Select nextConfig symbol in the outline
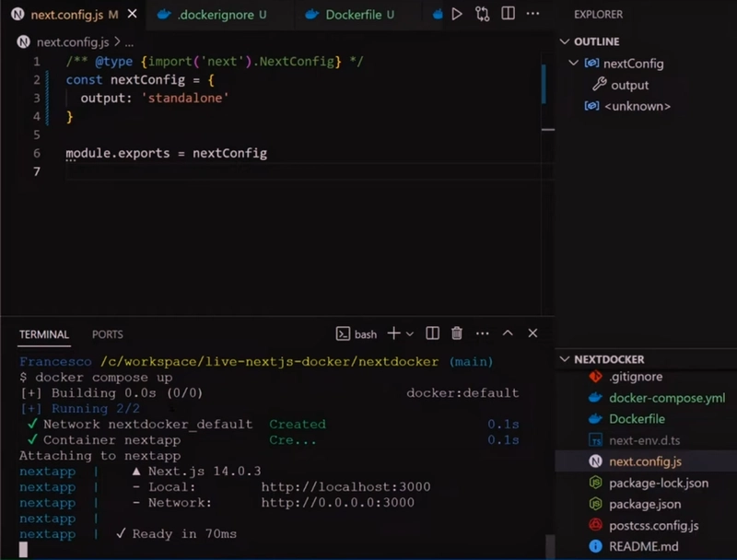737x560 pixels. click(x=633, y=64)
